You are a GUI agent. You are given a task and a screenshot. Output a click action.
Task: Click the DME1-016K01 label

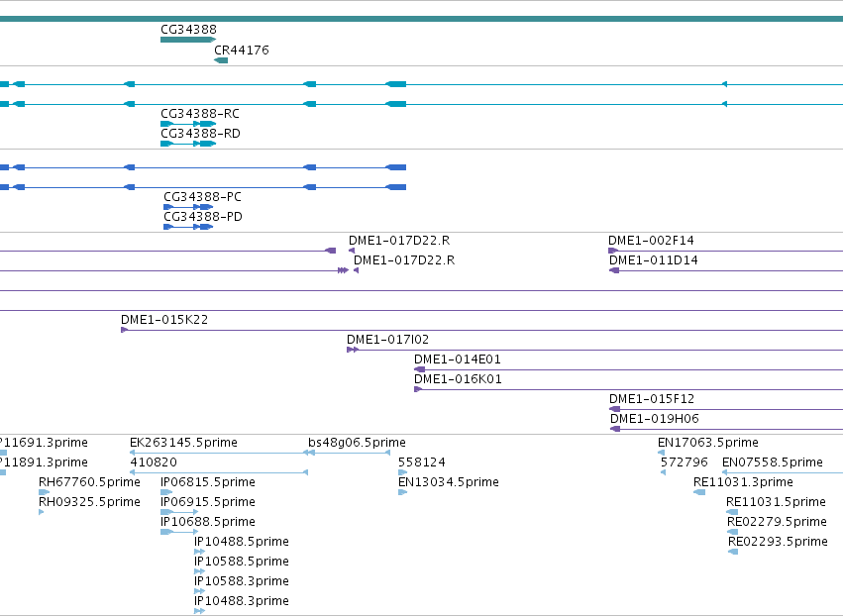click(x=458, y=379)
